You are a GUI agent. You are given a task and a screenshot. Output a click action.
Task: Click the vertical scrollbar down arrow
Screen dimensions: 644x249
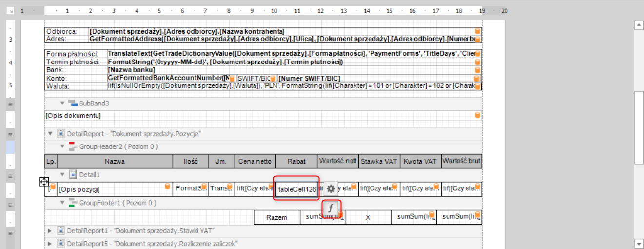pos(638,243)
